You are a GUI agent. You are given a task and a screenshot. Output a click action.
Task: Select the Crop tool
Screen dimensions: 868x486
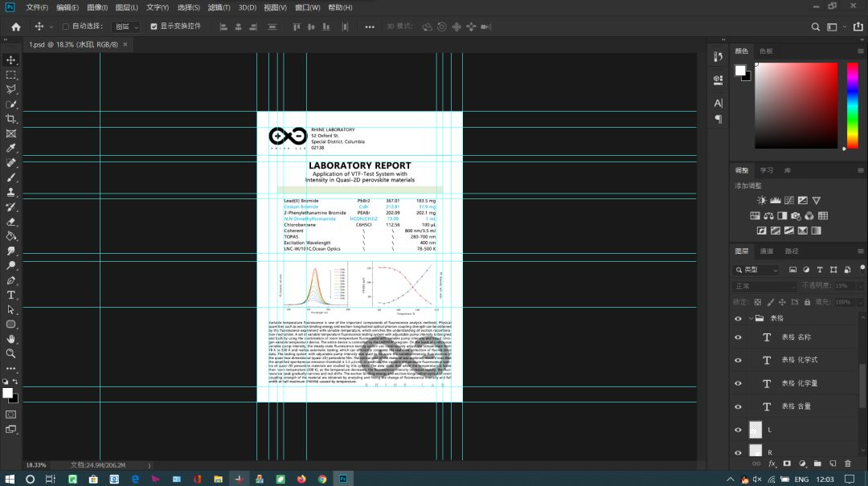point(10,118)
